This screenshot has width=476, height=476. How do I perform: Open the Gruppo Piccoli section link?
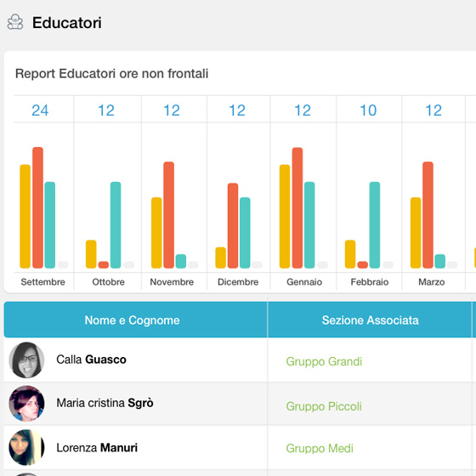click(x=324, y=406)
